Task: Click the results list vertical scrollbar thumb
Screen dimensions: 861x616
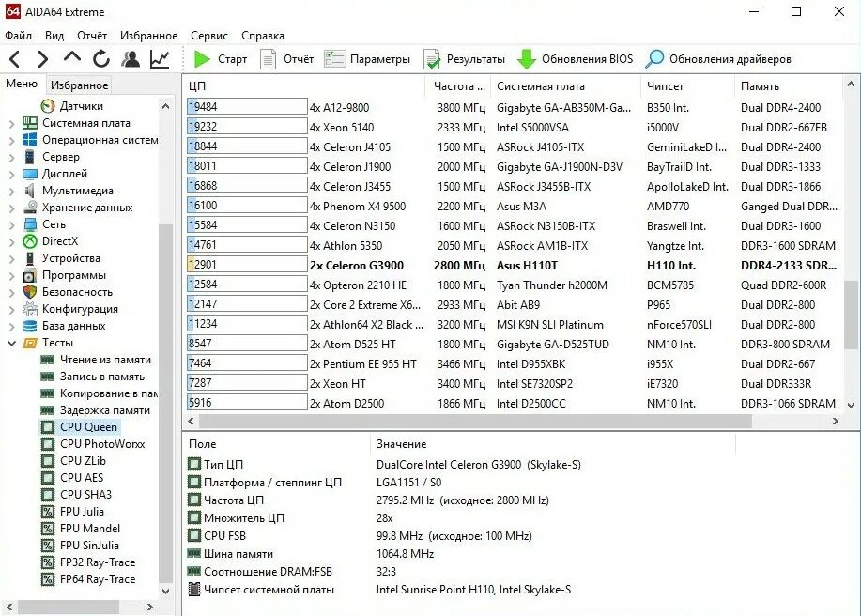Action: click(851, 315)
